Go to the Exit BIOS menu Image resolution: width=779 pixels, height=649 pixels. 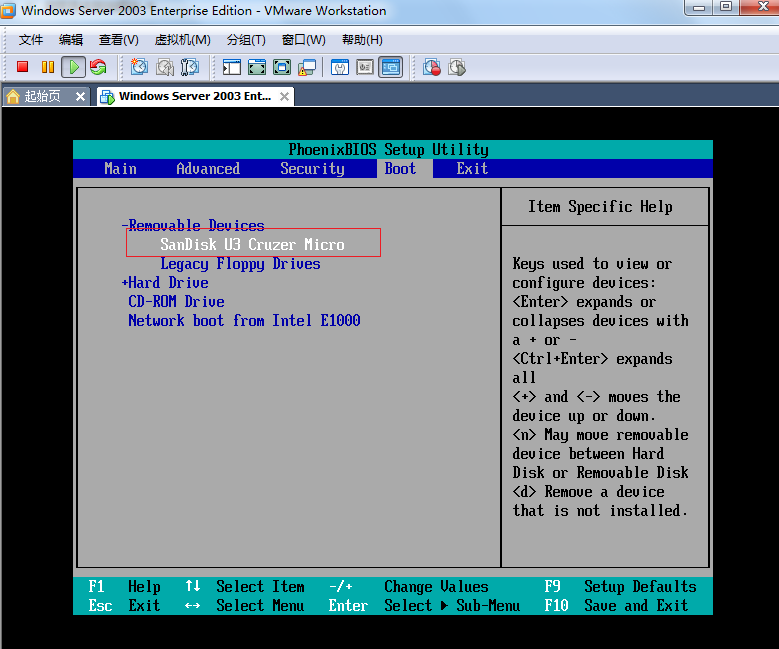(472, 169)
